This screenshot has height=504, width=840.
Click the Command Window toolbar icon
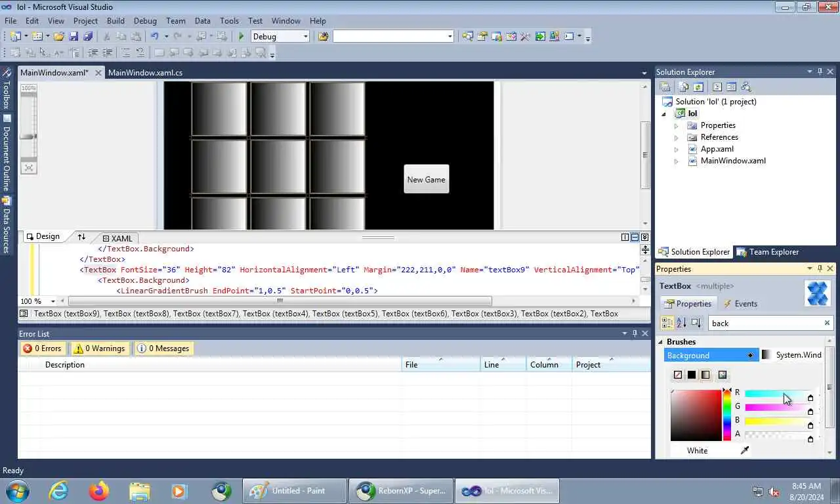click(570, 37)
